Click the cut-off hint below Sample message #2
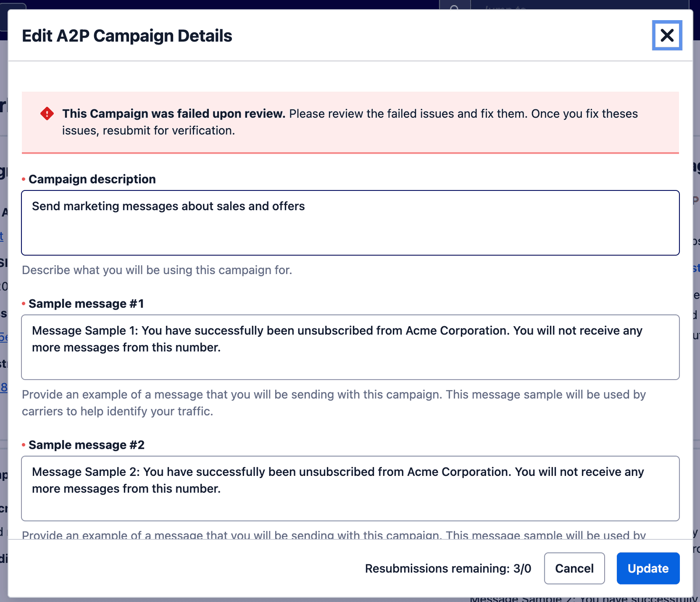Screen dimensions: 700x602 coord(333,535)
